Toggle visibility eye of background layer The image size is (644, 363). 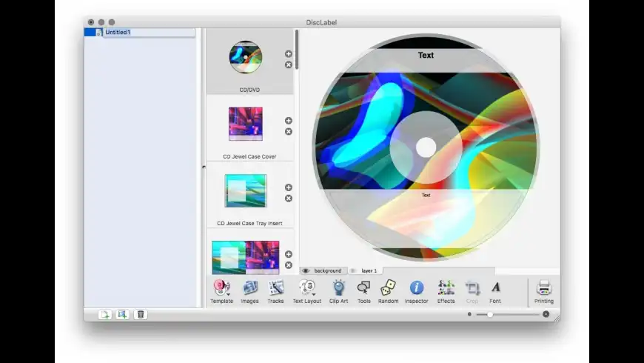point(306,271)
